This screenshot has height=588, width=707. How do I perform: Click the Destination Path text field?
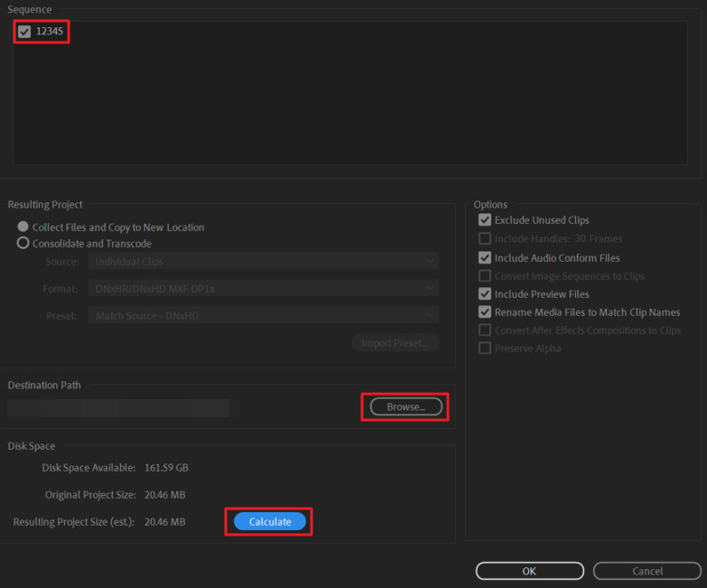(x=118, y=408)
